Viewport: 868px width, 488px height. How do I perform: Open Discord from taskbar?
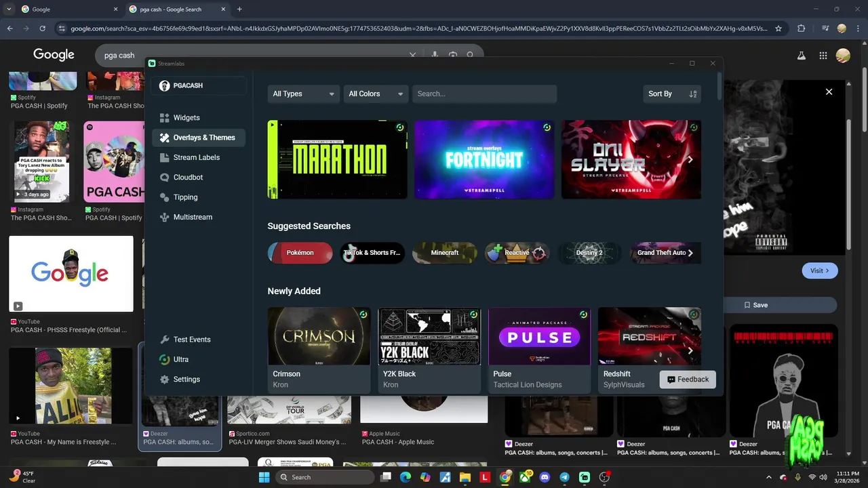[545, 477]
